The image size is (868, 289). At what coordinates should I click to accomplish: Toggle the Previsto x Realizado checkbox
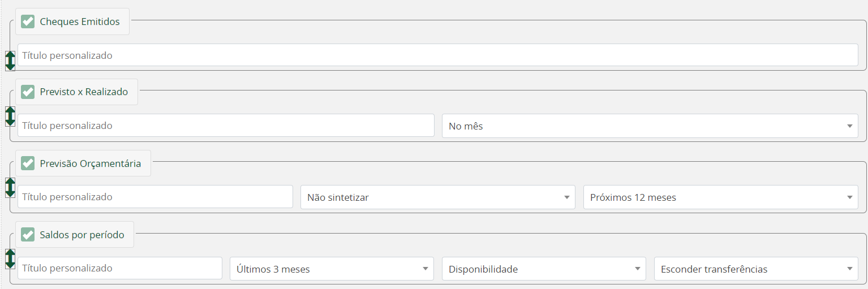(x=28, y=92)
